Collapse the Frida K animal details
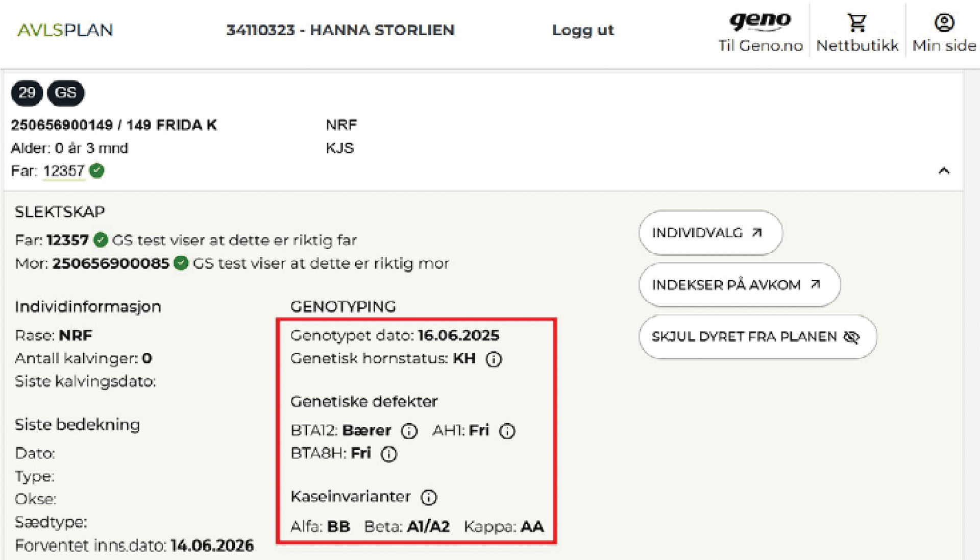This screenshot has width=980, height=560. pyautogui.click(x=944, y=171)
